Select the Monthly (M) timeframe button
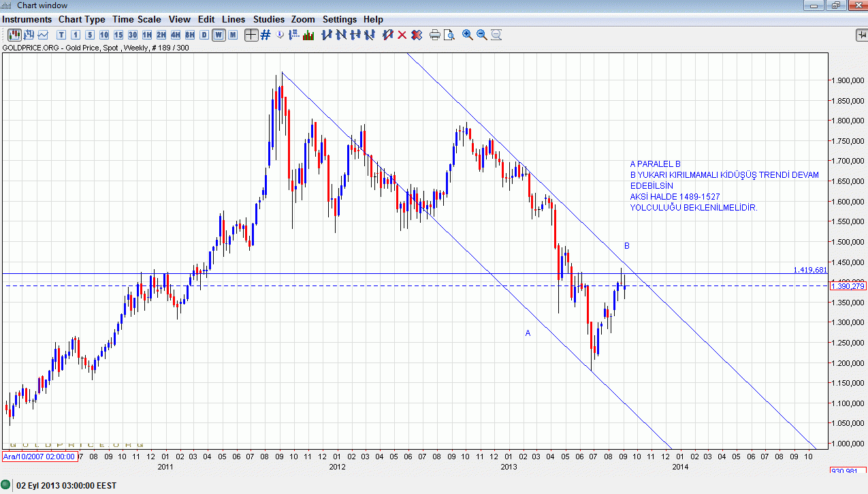Viewport: 868px width, 494px height. click(x=233, y=35)
